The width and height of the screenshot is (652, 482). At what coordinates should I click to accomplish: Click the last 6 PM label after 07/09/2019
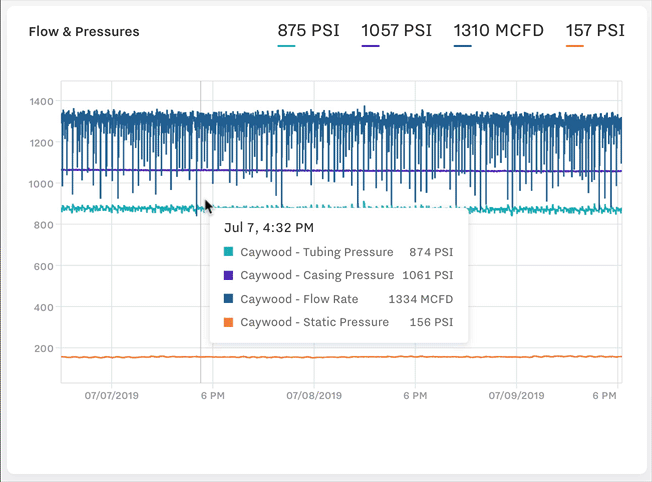coord(604,395)
